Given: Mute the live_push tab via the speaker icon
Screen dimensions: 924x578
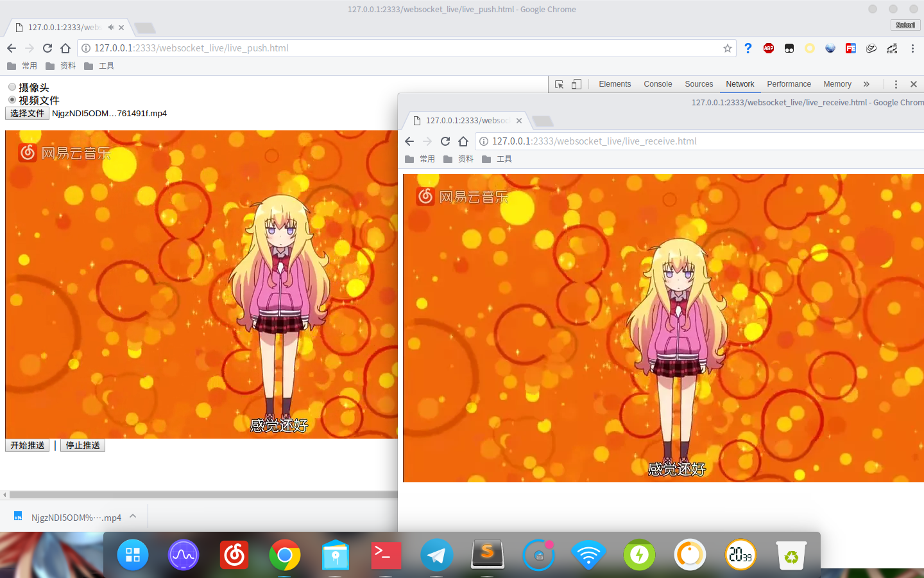Looking at the screenshot, I should click(111, 28).
